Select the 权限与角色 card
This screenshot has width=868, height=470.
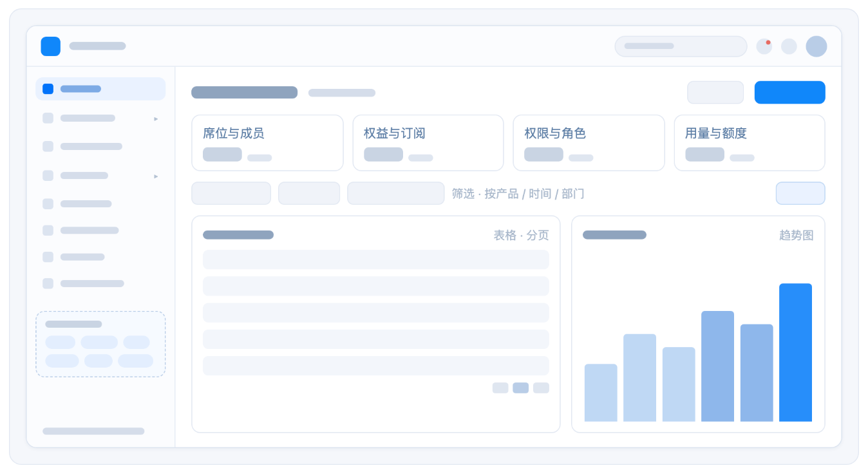click(589, 143)
